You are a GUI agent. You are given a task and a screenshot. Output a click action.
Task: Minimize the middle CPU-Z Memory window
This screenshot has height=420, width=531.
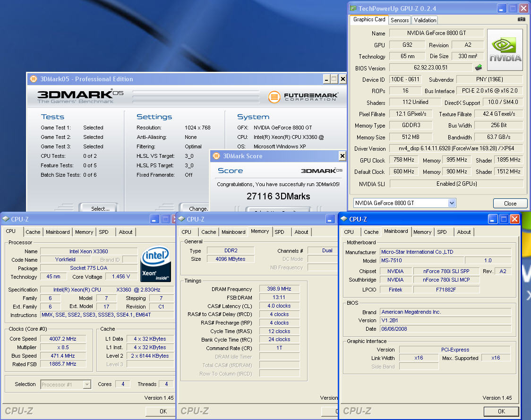[330, 219]
